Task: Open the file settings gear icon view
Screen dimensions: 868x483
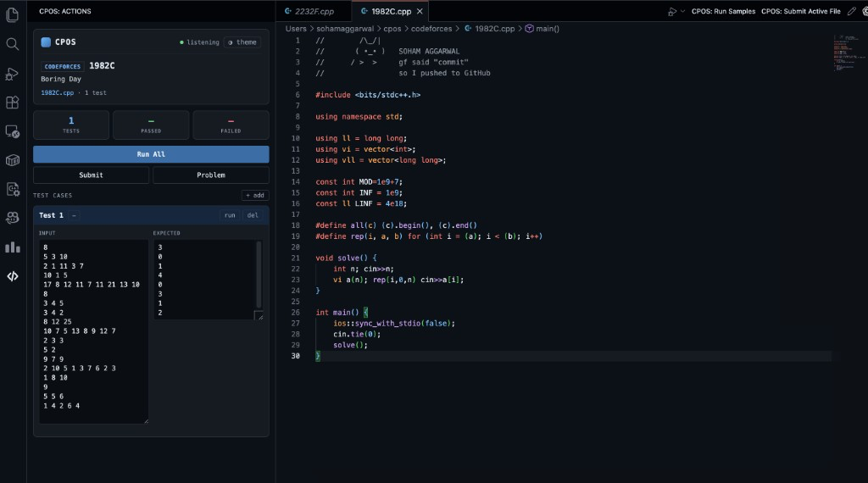Action: coord(12,189)
